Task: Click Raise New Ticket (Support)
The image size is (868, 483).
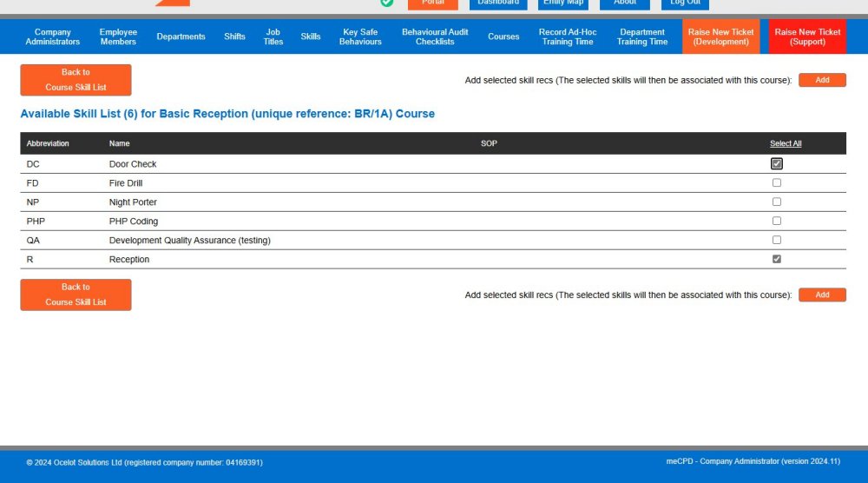Action: 807,36
